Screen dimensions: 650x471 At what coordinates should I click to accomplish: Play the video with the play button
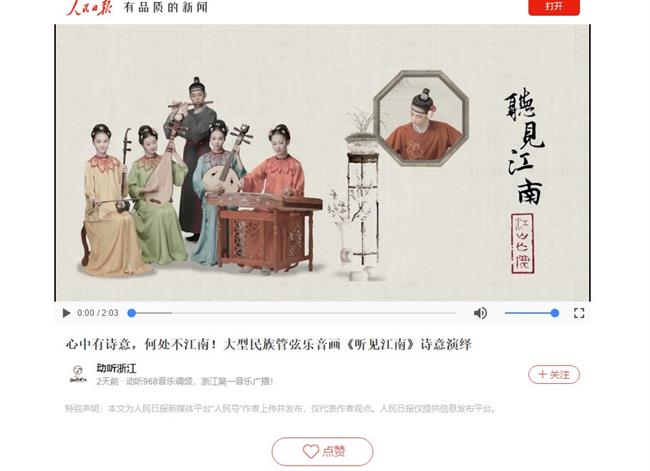(66, 313)
